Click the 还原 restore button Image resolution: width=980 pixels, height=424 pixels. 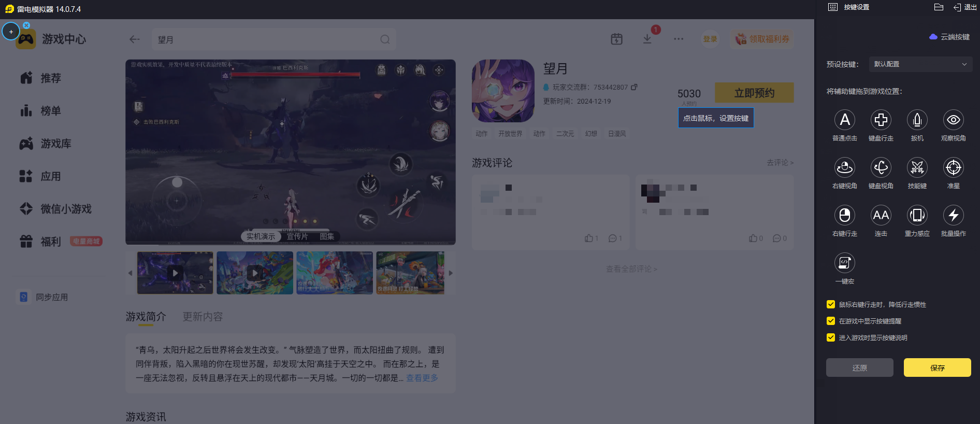(x=860, y=368)
